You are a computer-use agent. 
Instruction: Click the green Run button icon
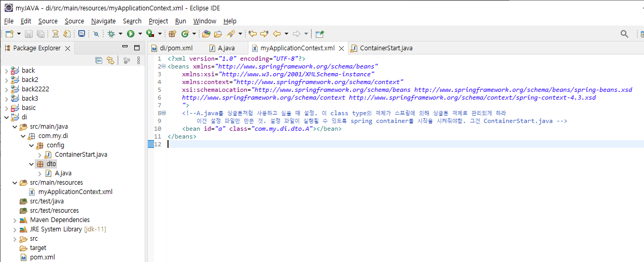point(131,34)
